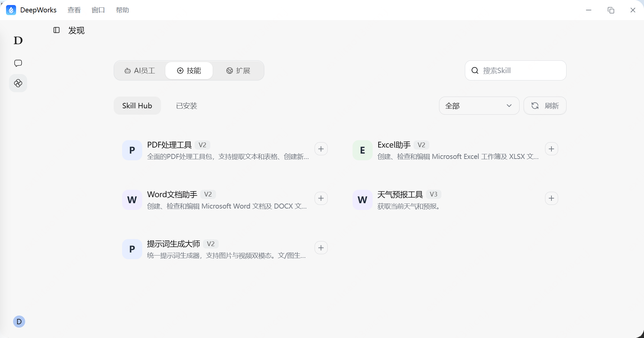Image resolution: width=644 pixels, height=338 pixels.
Task: Switch to the AI员工 tab
Action: [x=140, y=70]
